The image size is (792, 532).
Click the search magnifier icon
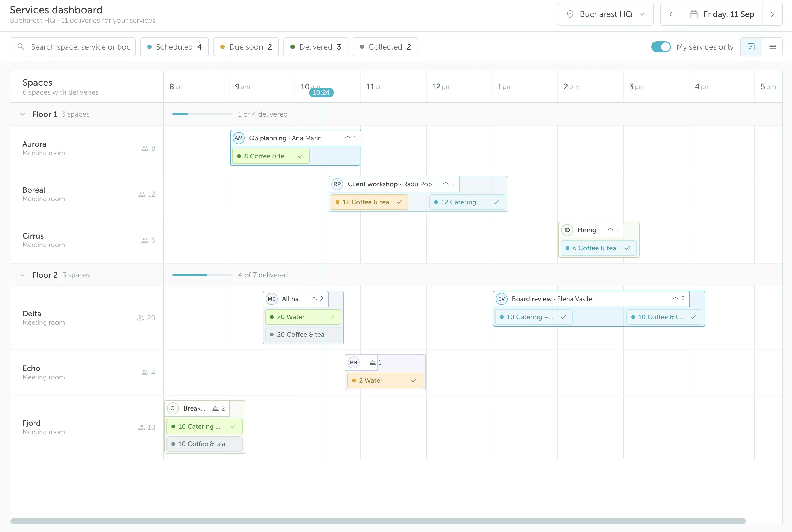(x=21, y=47)
